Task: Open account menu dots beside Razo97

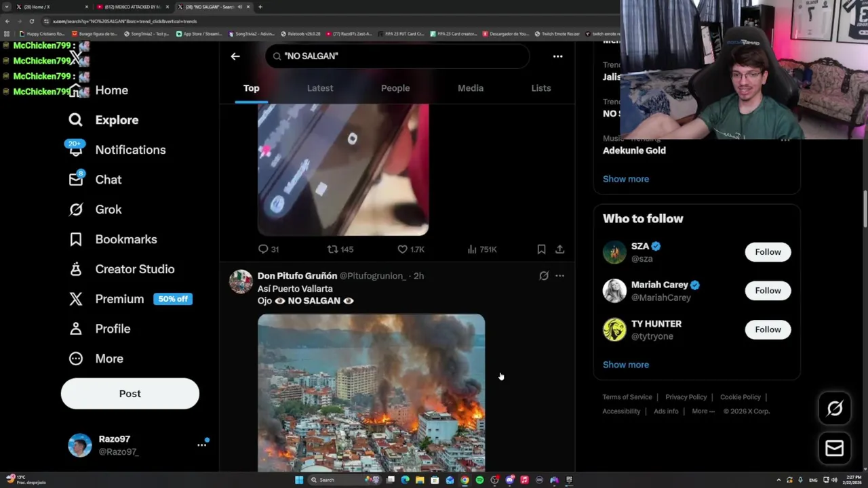Action: 201,445
